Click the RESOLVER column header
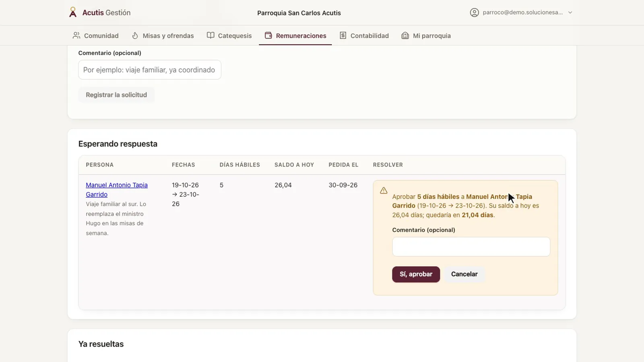Image resolution: width=644 pixels, height=362 pixels. 388,165
